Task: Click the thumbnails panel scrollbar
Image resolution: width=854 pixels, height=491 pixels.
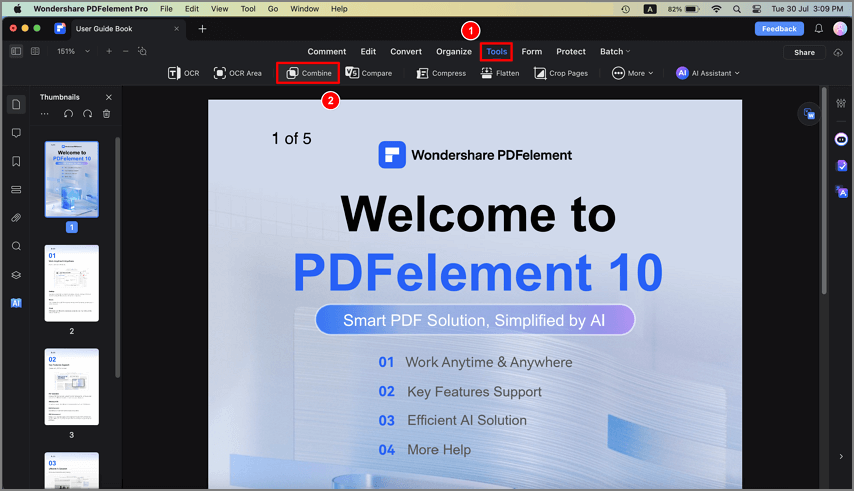Action: click(x=118, y=257)
